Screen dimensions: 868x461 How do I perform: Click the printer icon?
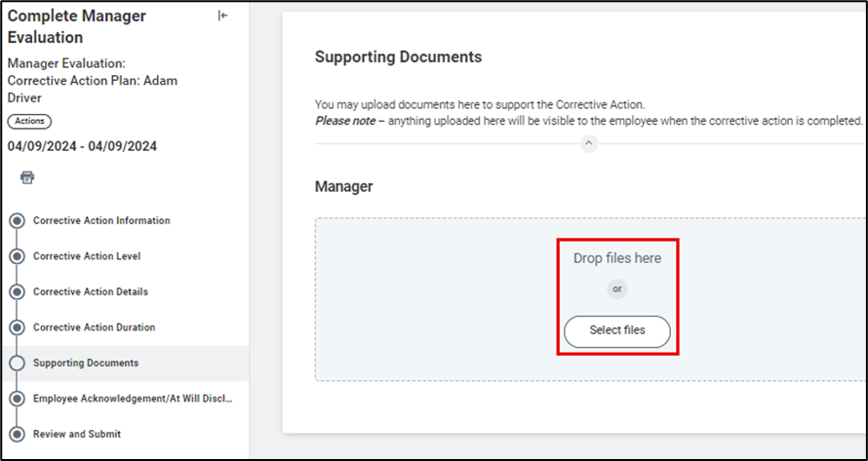point(27,177)
